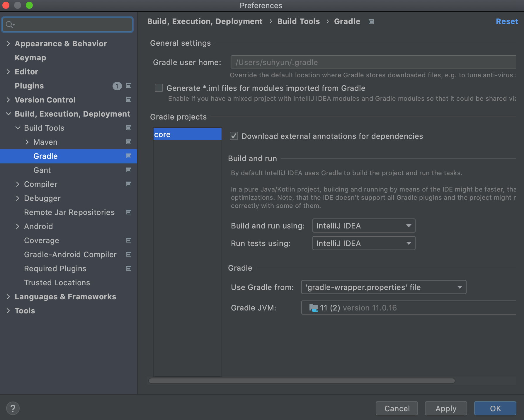Select Gradle-Android Compiler page
The image size is (524, 420).
[x=70, y=255]
